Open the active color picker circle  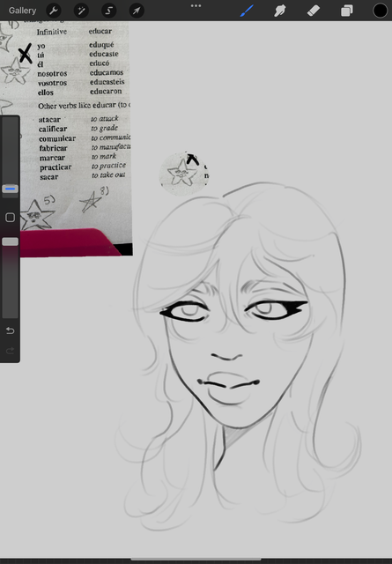[x=381, y=11]
